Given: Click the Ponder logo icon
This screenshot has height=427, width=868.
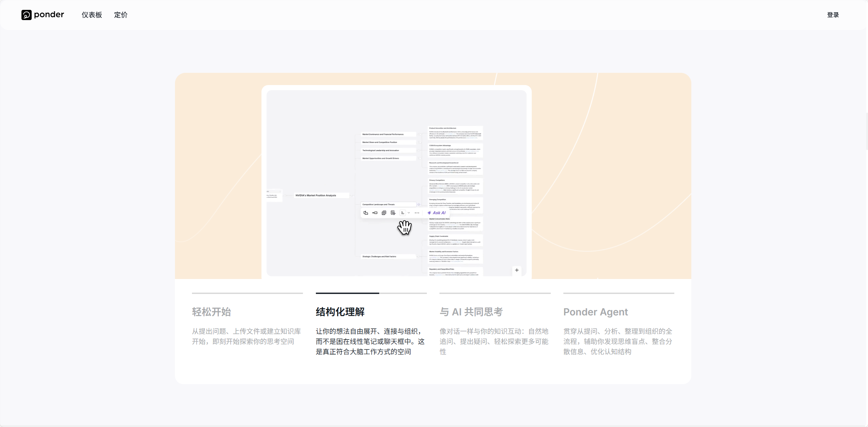Looking at the screenshot, I should [26, 15].
